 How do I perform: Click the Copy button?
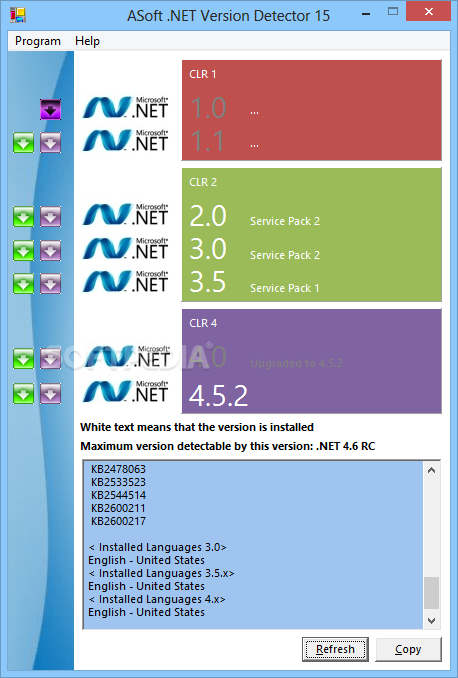click(408, 649)
